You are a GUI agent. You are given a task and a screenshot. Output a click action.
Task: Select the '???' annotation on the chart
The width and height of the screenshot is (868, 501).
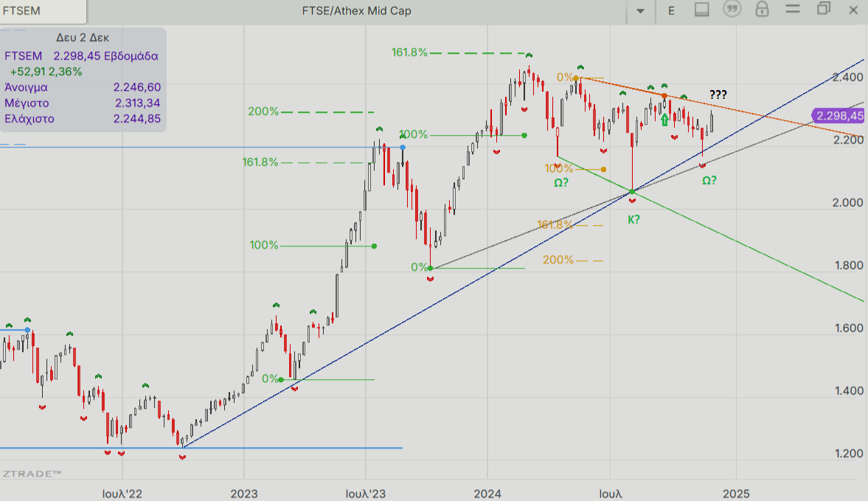(718, 94)
